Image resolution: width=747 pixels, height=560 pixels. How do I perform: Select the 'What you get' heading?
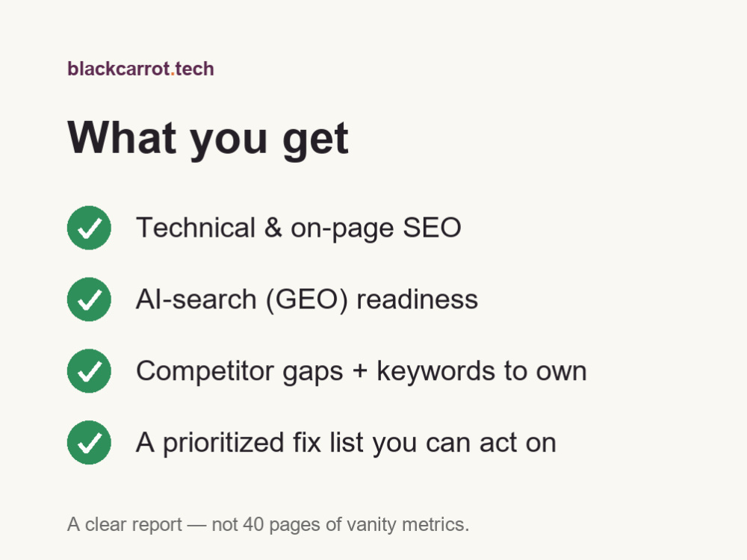(208, 139)
